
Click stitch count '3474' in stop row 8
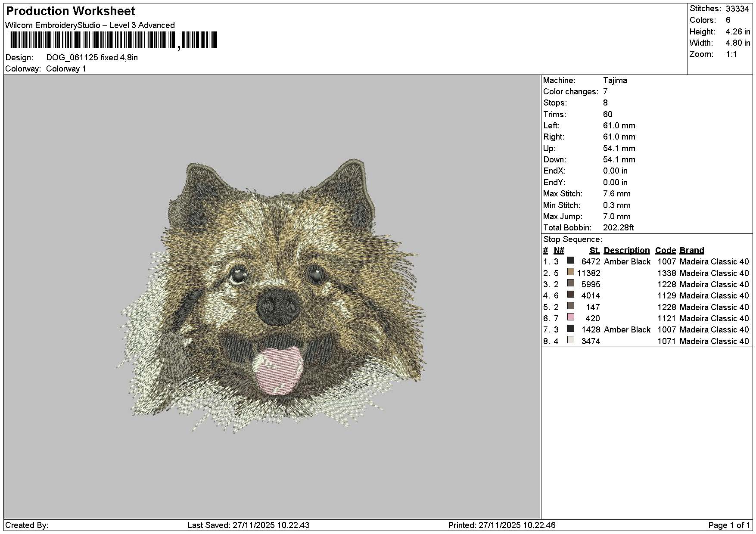pyautogui.click(x=591, y=341)
